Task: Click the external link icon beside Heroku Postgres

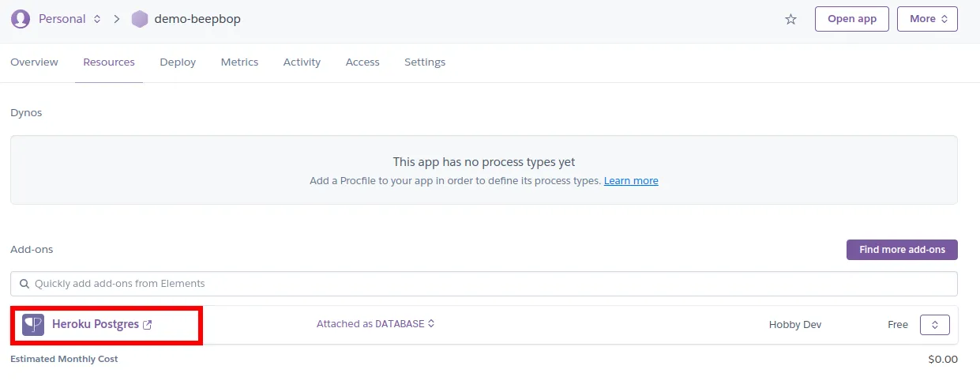Action: (x=148, y=325)
